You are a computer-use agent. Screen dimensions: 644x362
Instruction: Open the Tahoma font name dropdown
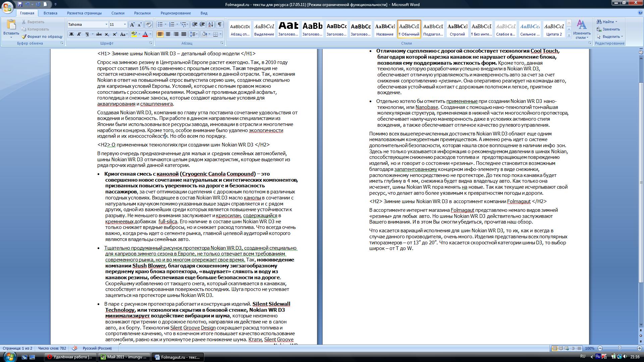point(106,24)
